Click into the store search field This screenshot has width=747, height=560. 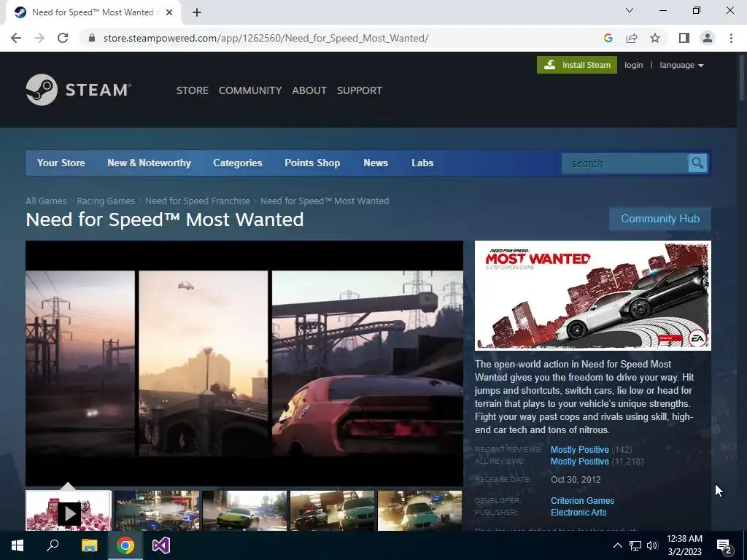point(625,163)
